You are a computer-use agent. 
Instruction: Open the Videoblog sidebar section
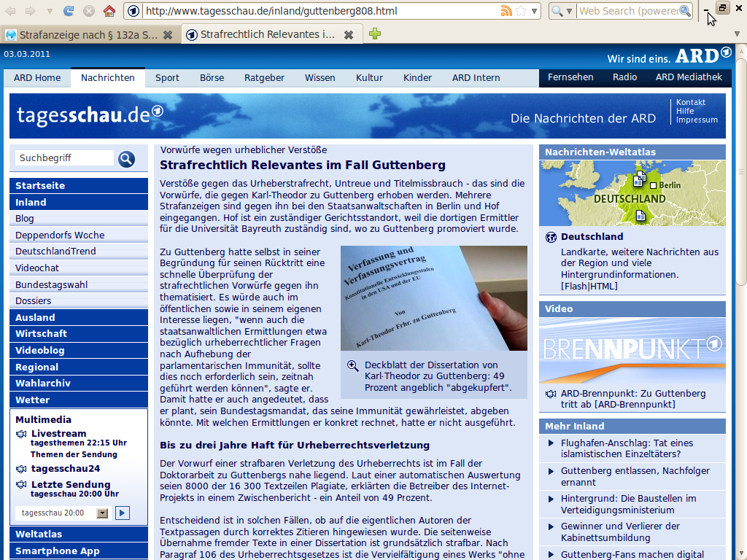click(x=79, y=351)
